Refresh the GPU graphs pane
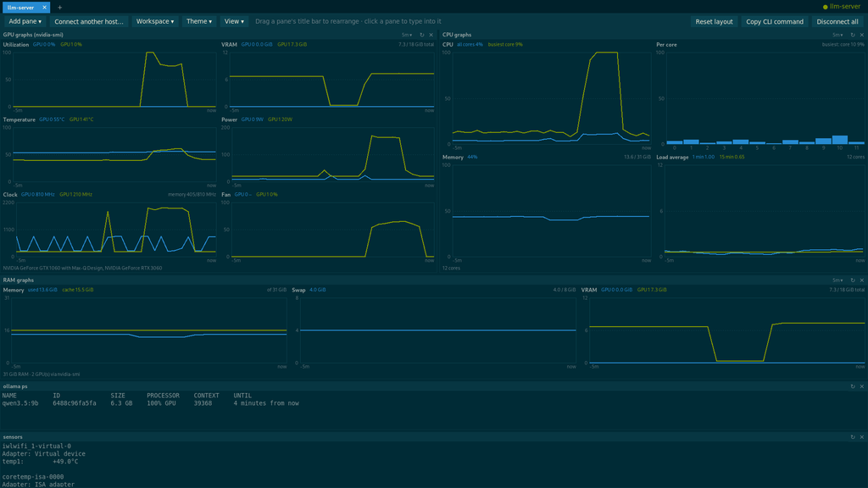 point(422,35)
